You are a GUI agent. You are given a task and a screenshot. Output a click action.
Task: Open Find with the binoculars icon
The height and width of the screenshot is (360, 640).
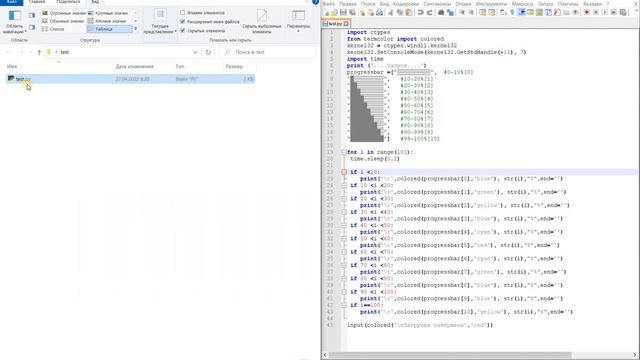coord(441,12)
